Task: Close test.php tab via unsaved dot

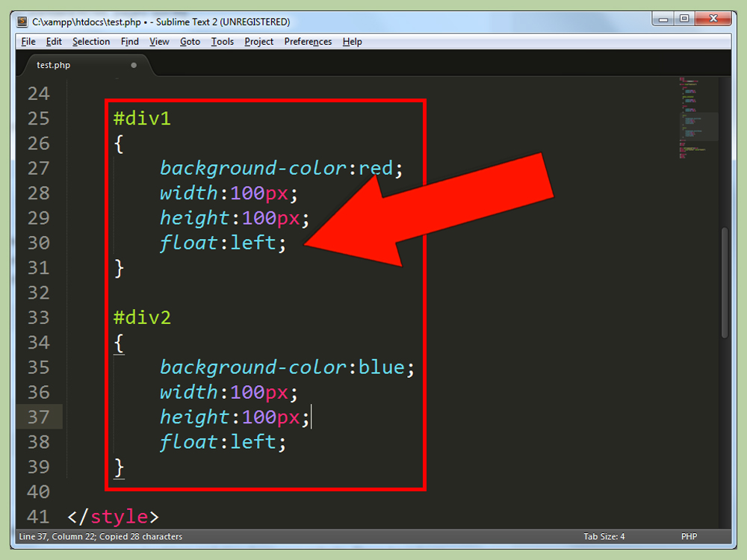Action: click(134, 65)
